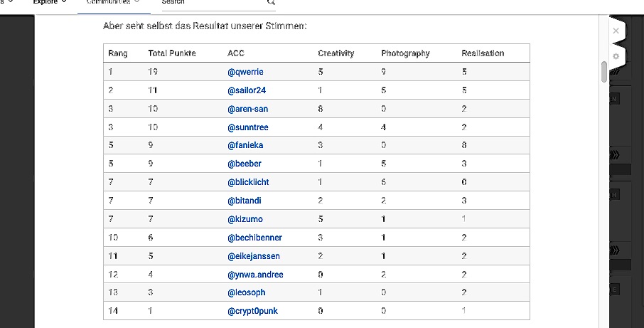Screen dimensions: 644x328
Task: Open @bechibenner profile link
Action: [x=254, y=238]
